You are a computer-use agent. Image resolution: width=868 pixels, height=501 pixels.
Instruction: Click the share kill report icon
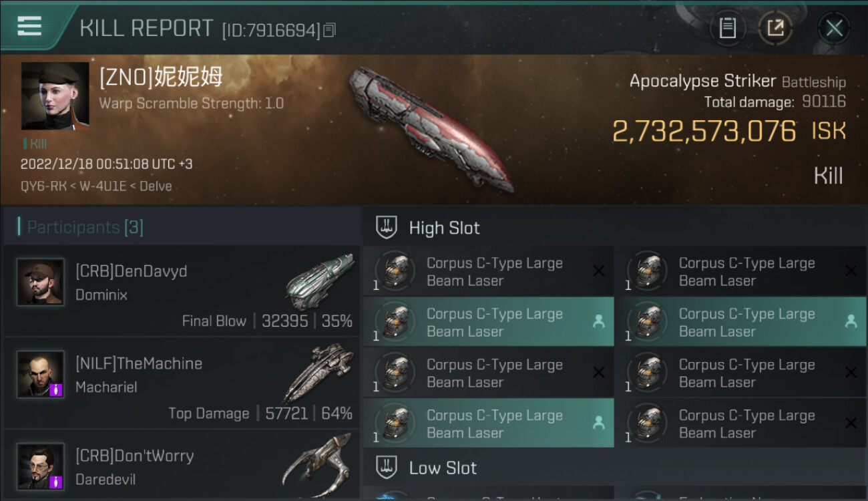click(775, 28)
